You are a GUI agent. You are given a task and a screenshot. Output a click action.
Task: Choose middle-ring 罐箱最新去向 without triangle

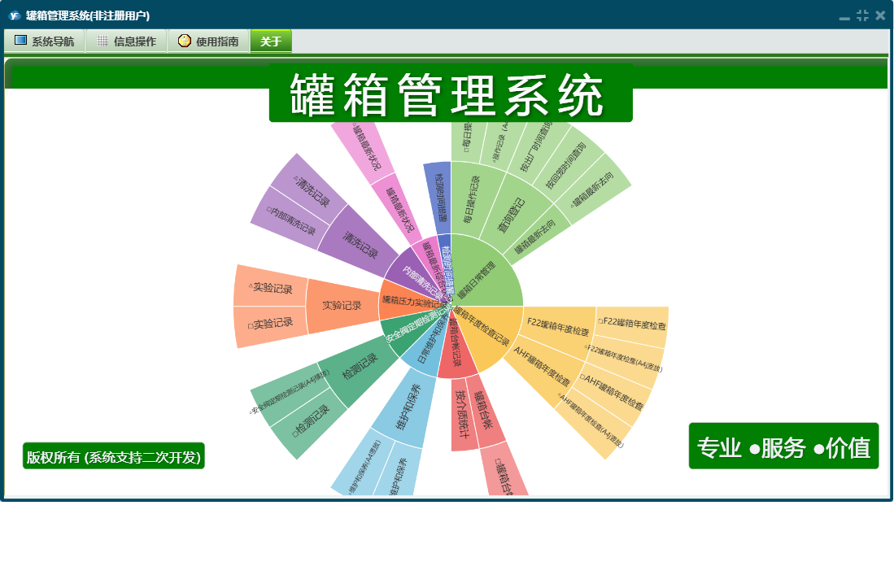(534, 237)
